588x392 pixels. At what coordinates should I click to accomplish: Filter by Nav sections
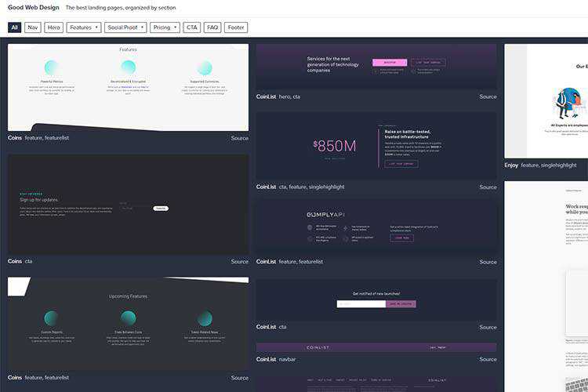32,27
